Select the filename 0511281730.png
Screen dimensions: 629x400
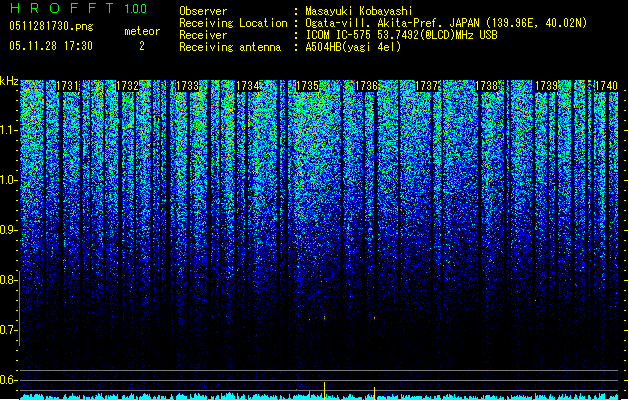pyautogui.click(x=51, y=27)
